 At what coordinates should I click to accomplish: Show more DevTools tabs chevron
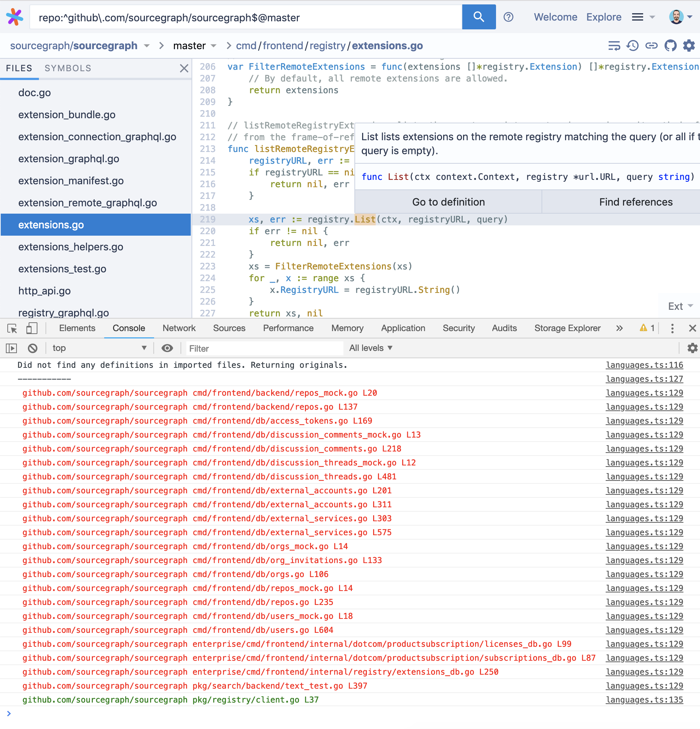pyautogui.click(x=619, y=329)
